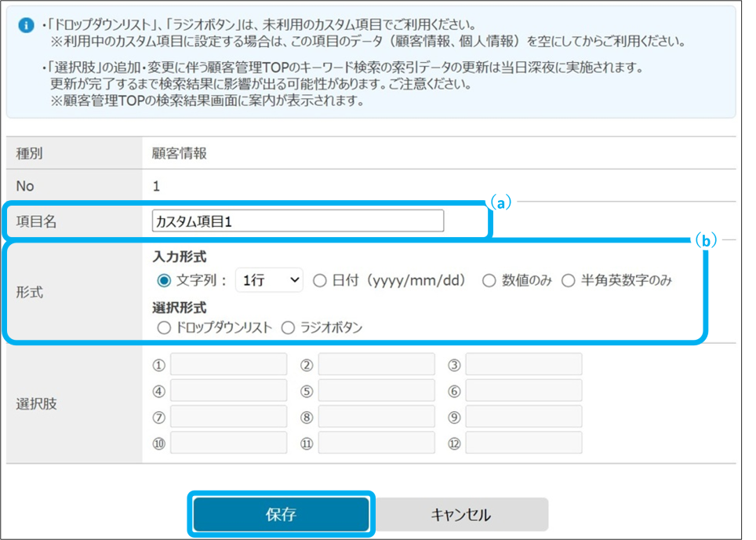Click choice field number ②
Screen dimensions: 756x540
tap(376, 364)
